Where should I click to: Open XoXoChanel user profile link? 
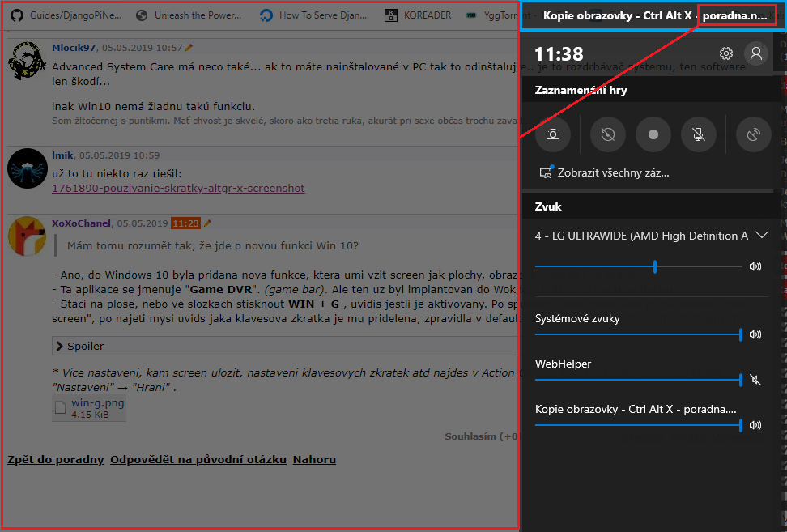click(x=81, y=223)
